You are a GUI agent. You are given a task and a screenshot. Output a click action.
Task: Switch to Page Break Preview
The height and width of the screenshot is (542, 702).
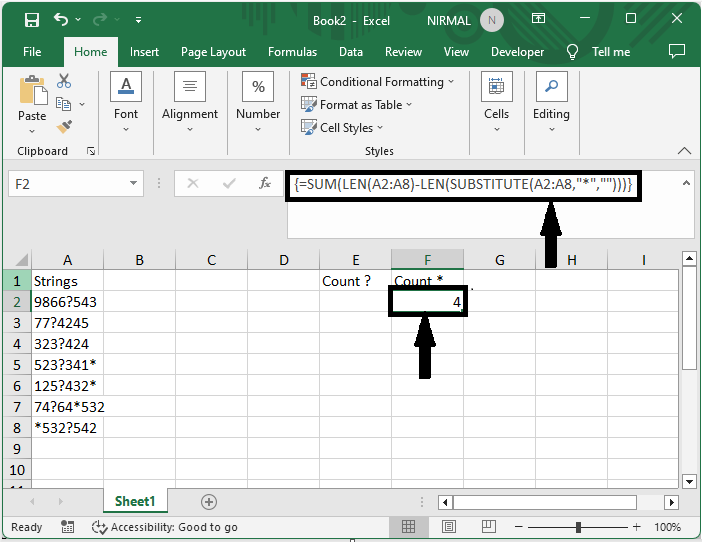[488, 527]
